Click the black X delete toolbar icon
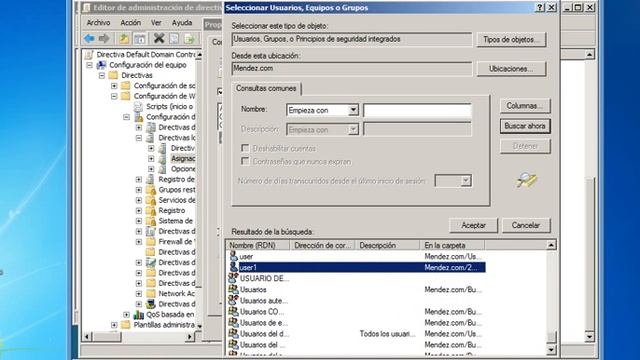 [x=159, y=38]
